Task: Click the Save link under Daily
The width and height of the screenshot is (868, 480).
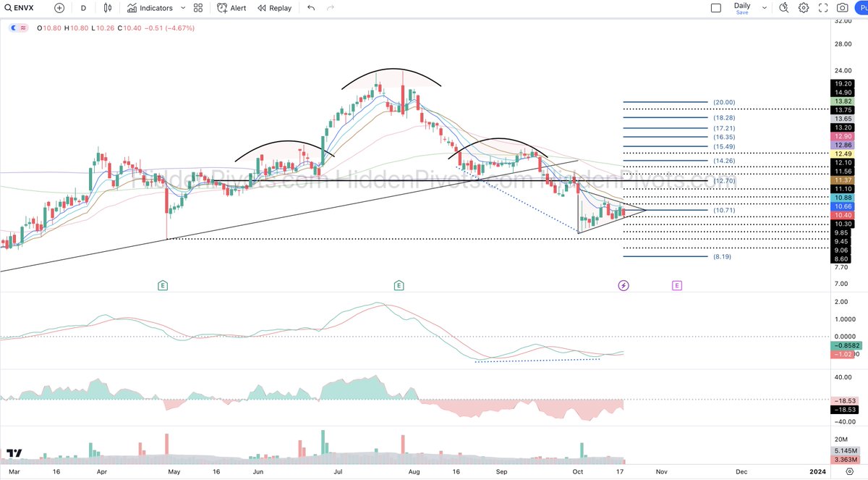Action: (x=742, y=12)
